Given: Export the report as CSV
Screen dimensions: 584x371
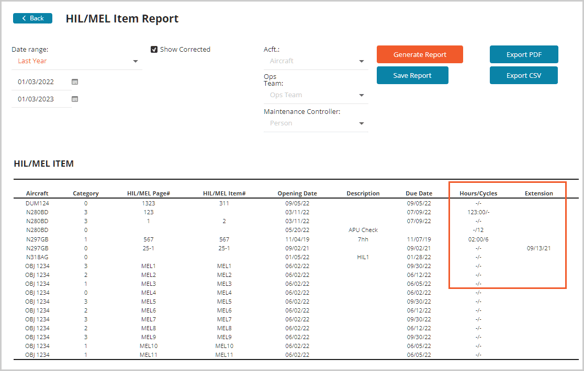Looking at the screenshot, I should 524,75.
